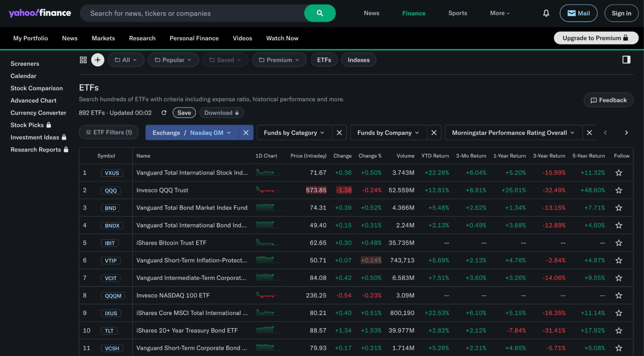Open the Feedback button
Viewport: 644px width, 356px height.
point(608,100)
